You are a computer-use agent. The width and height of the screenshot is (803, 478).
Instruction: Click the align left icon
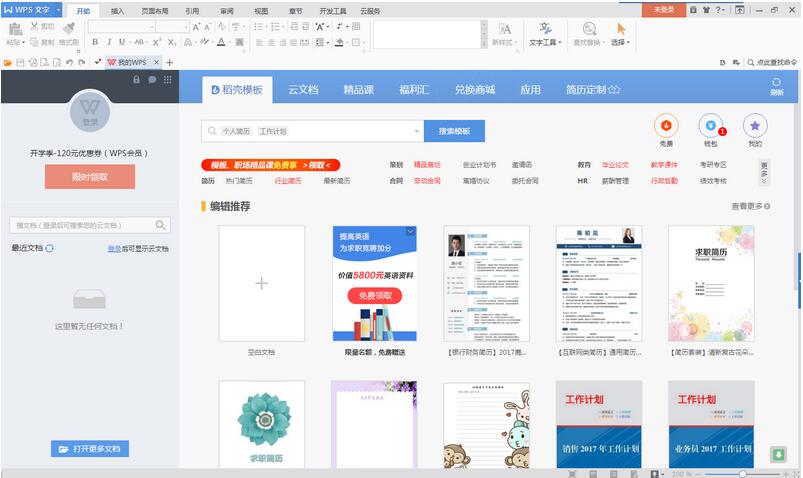tap(260, 43)
